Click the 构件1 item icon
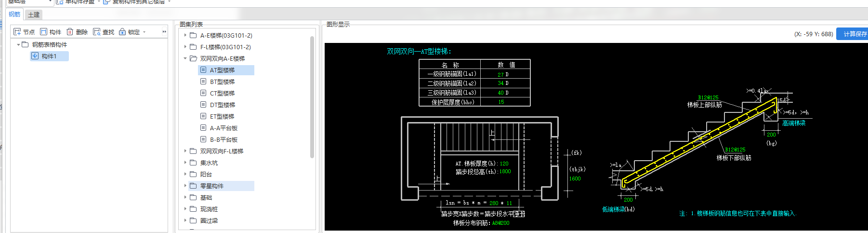Image resolution: width=868 pixels, height=233 pixels. pos(35,56)
